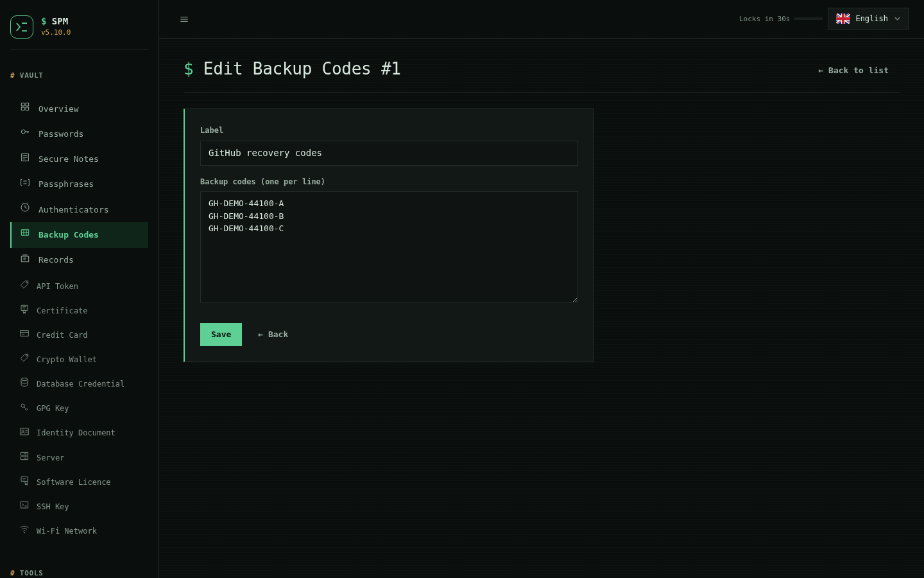Screen dimensions: 924x578
Task: Select Authenticators in the vault menu
Action: (x=80, y=209)
